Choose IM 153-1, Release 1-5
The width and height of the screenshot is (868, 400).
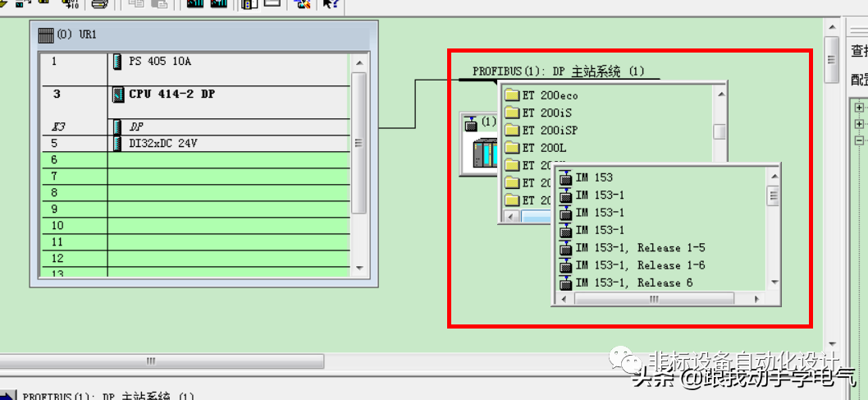[633, 248]
